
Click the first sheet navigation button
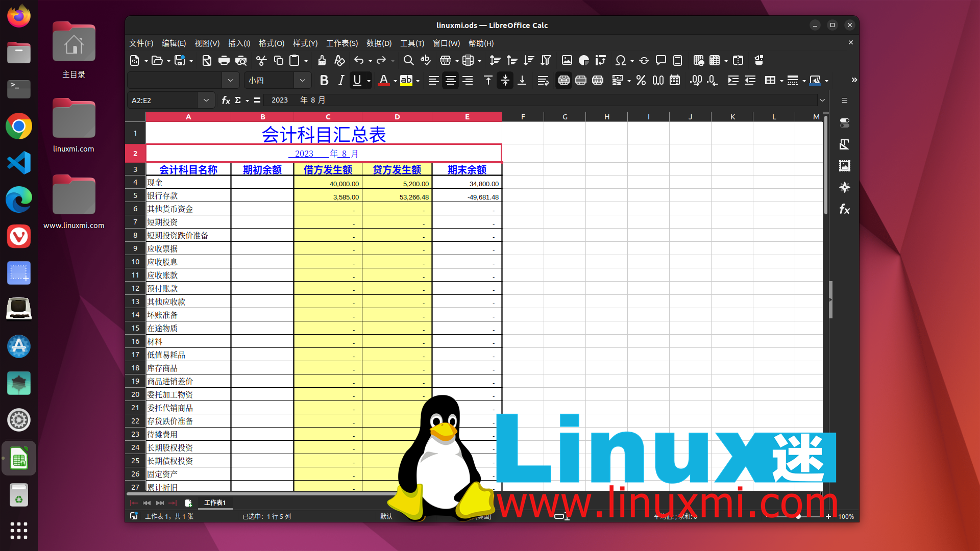tap(134, 503)
